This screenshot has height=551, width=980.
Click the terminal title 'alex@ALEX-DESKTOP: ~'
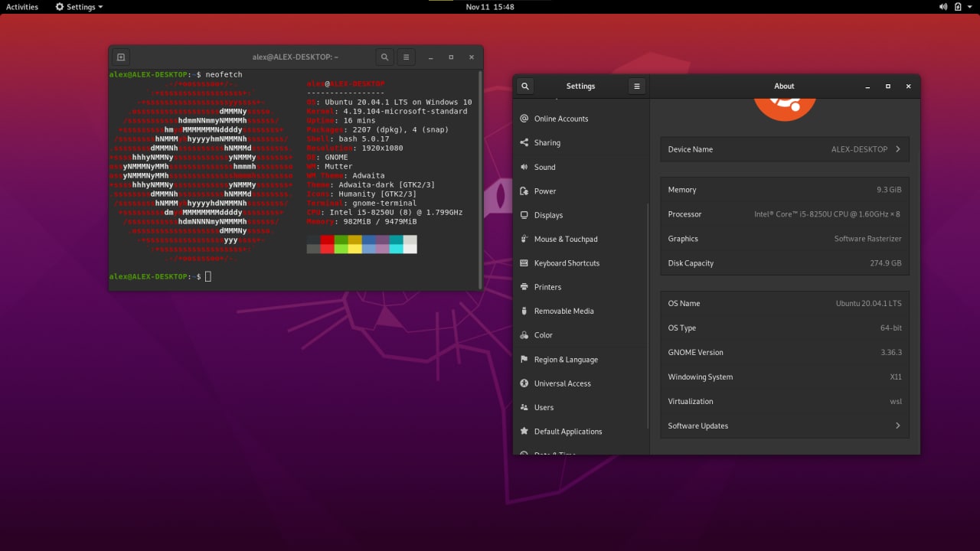click(x=296, y=57)
